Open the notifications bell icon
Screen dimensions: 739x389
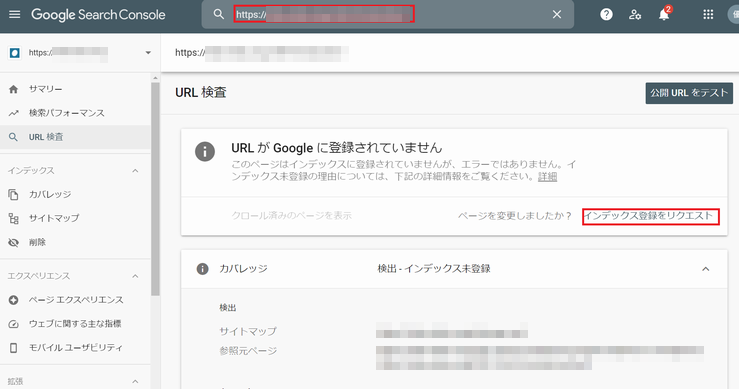click(664, 15)
